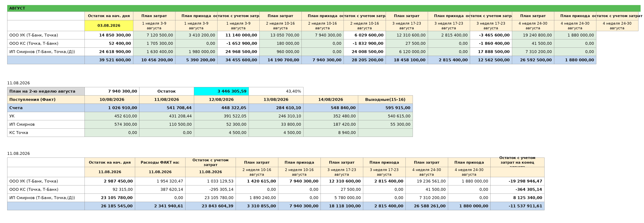Image resolution: width=644 pixels, height=223 pixels.
Task: Select the total 12 562 500,00
Action: point(491,60)
